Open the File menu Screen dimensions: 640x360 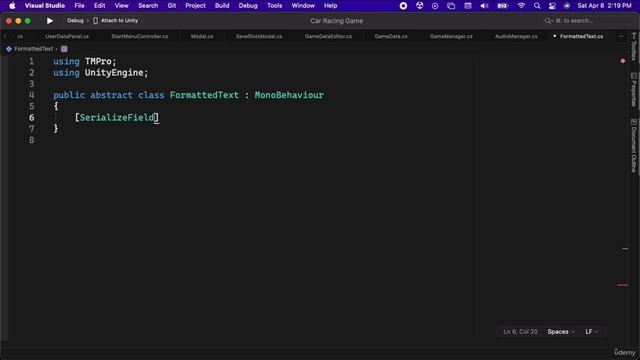pos(79,6)
